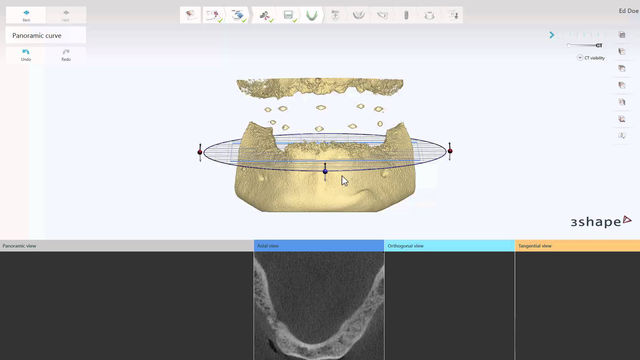The height and width of the screenshot is (360, 640).
Task: Click the blue center control point on curve plane
Action: [x=325, y=171]
